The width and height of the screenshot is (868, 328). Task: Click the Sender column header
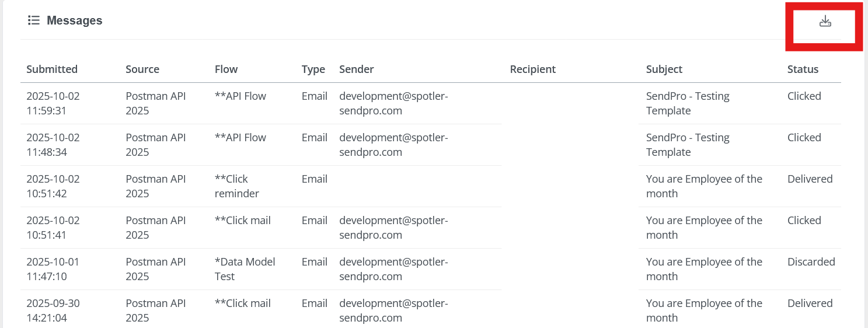356,69
